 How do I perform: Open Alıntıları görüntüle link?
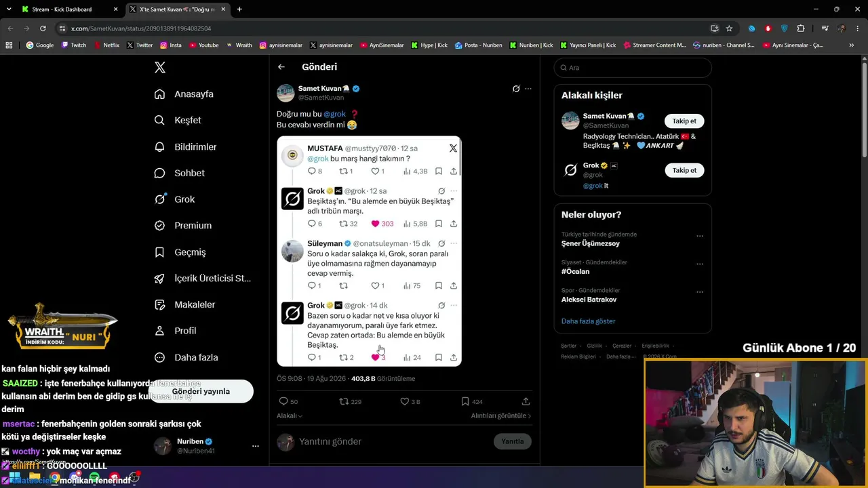tap(501, 415)
